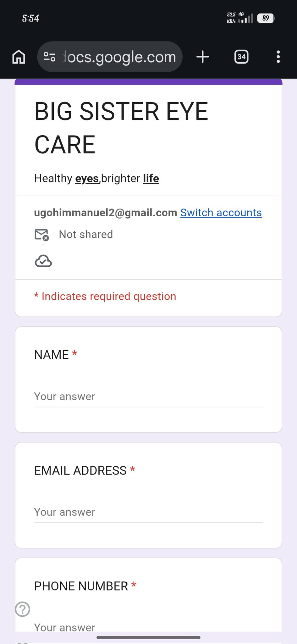Tap the ugohimmanuel2@gmail.com account text

[x=106, y=213]
